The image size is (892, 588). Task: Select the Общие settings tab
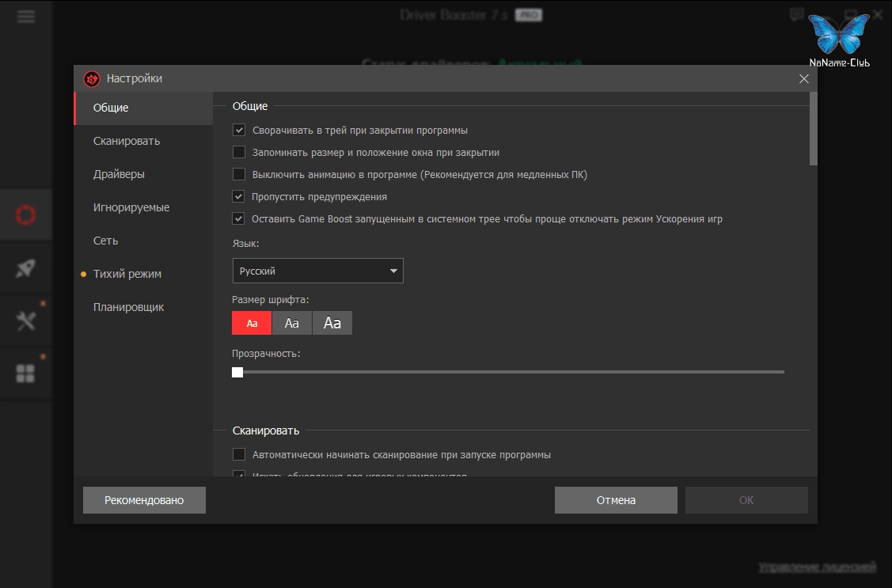(143, 108)
